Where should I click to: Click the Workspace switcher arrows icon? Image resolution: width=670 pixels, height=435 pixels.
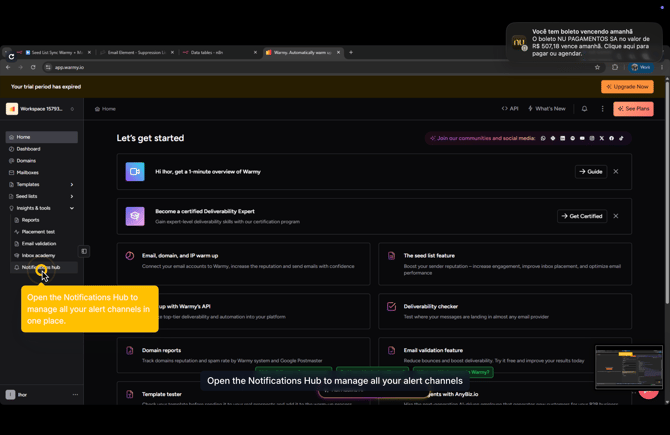click(72, 109)
